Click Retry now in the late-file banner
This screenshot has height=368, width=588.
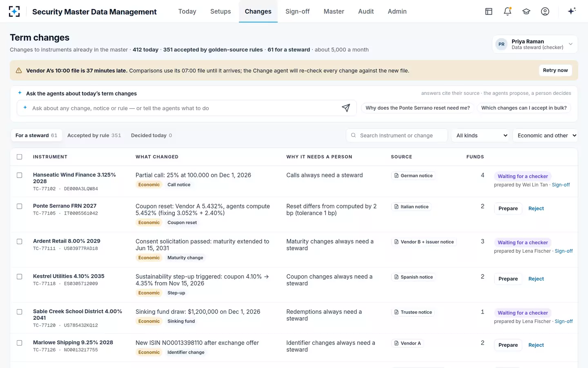click(x=555, y=70)
